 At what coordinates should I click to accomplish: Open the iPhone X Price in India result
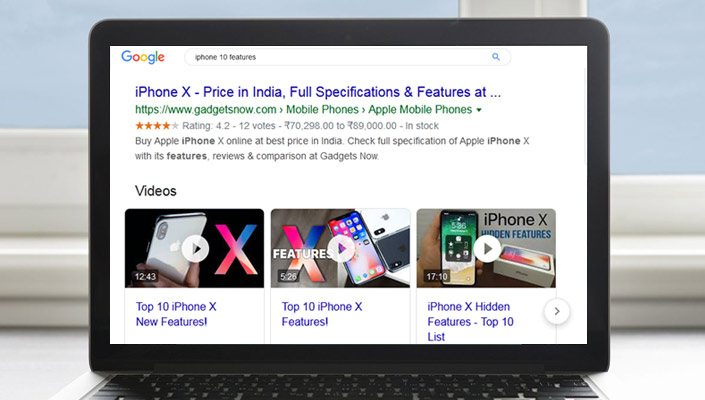point(318,92)
